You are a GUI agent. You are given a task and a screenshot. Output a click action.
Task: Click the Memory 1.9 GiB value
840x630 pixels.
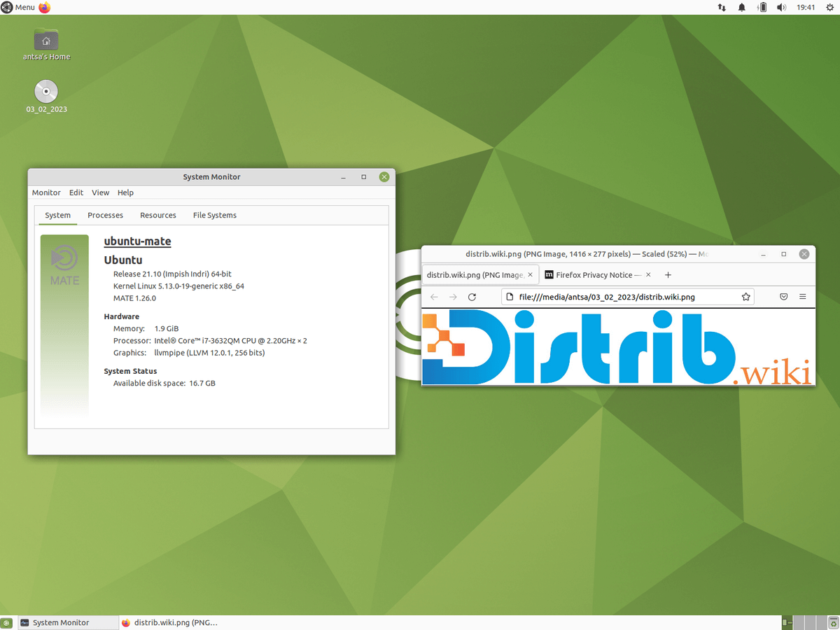pyautogui.click(x=167, y=328)
